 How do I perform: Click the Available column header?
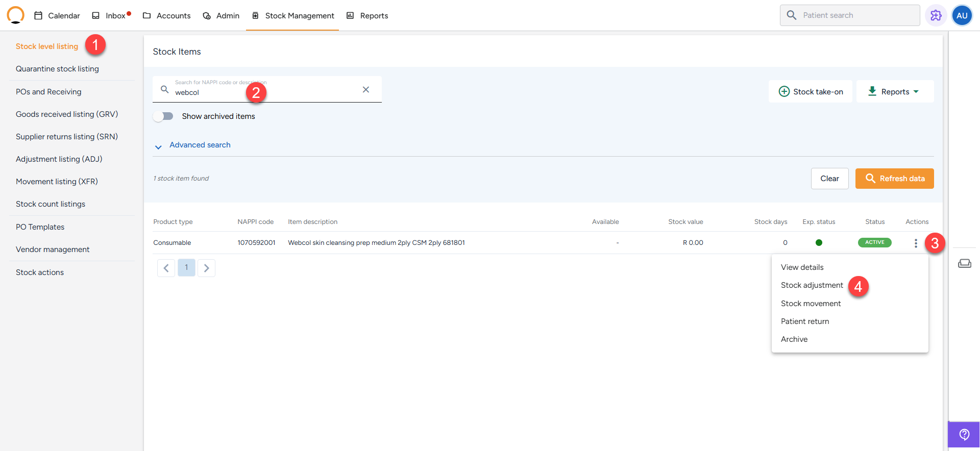click(x=605, y=222)
